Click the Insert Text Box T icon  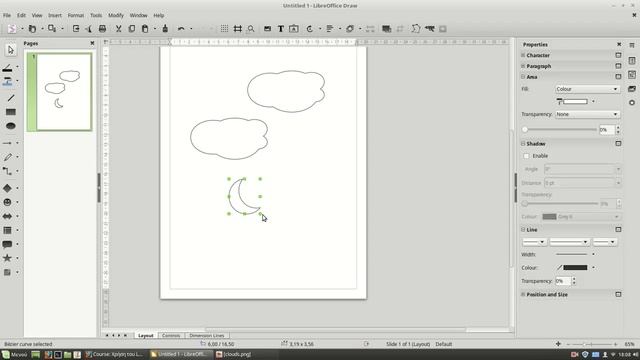click(281, 29)
